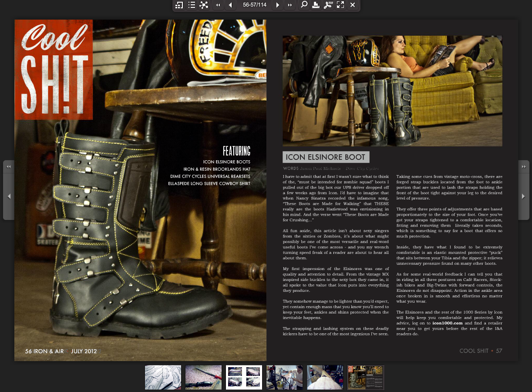The width and height of the screenshot is (532, 392).
Task: Click the ICON ELSINORE BOOT heading
Action: pos(326,157)
